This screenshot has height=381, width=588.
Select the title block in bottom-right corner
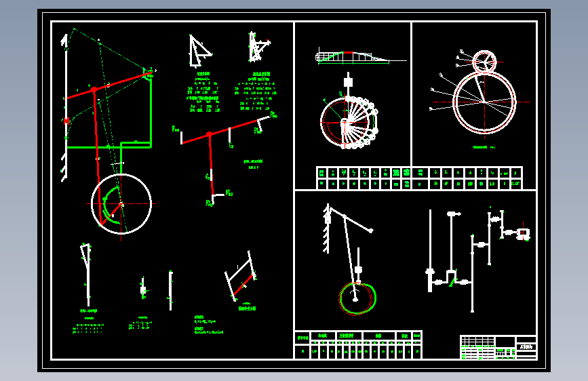(x=498, y=347)
